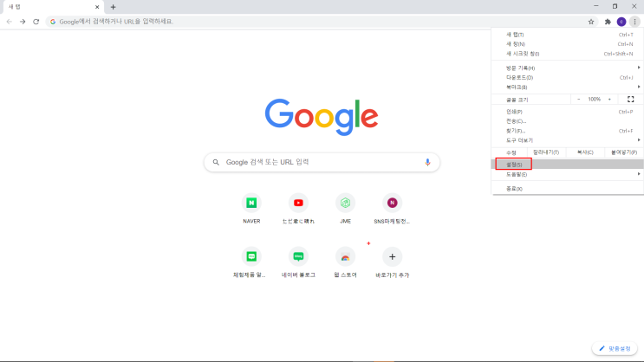Screen dimensions: 644x362
Task: Choose 인쇄(P) print option
Action: click(x=568, y=112)
